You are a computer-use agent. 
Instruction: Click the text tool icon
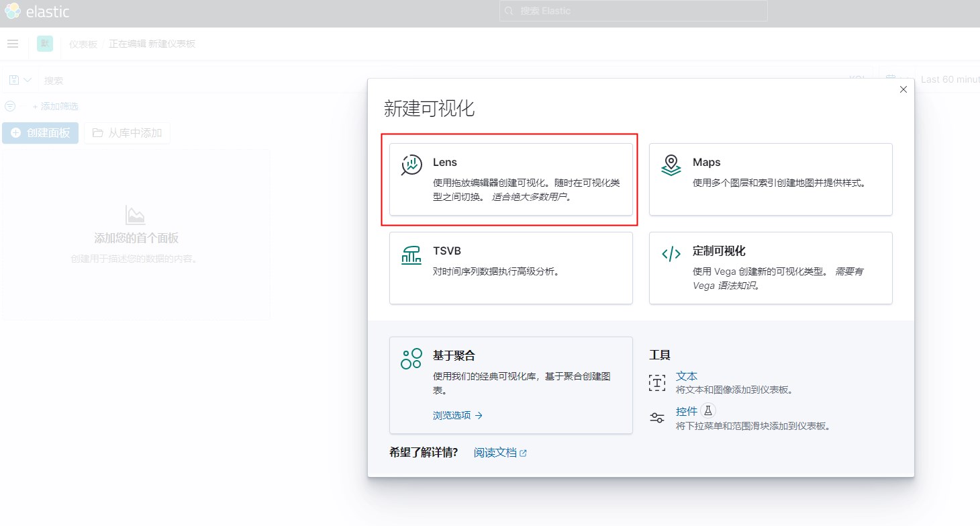(x=657, y=382)
